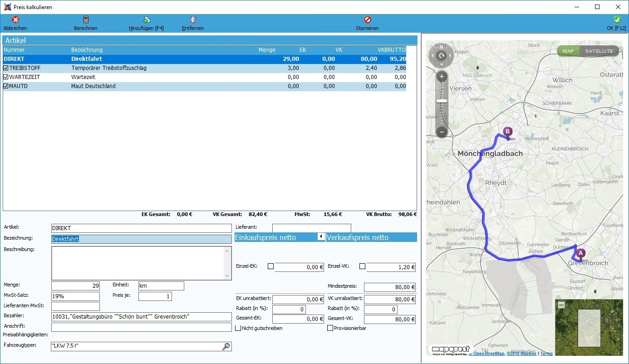Click the Abbrechen cancel icon

15,20
